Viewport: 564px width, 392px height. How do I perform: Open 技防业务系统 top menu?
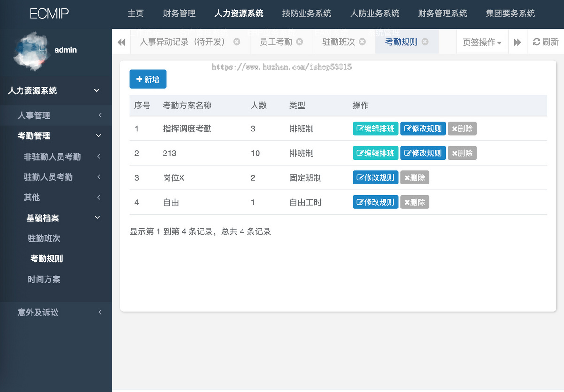pos(307,14)
